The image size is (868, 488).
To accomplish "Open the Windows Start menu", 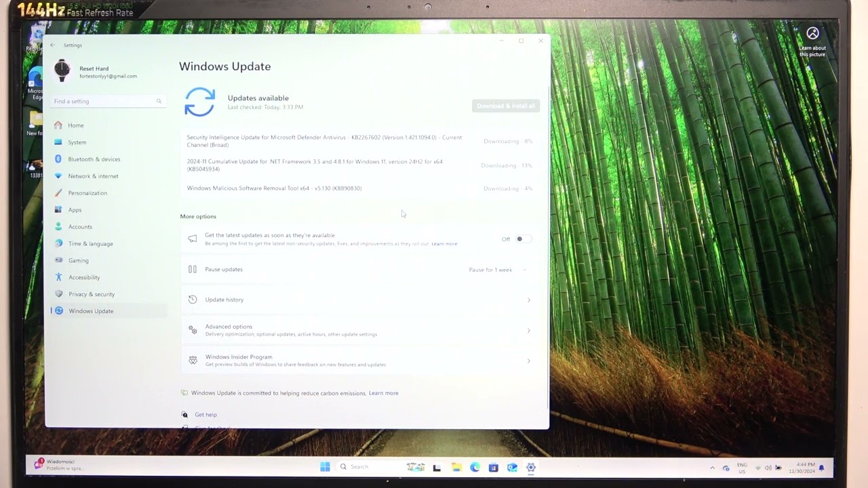I will coord(325,467).
